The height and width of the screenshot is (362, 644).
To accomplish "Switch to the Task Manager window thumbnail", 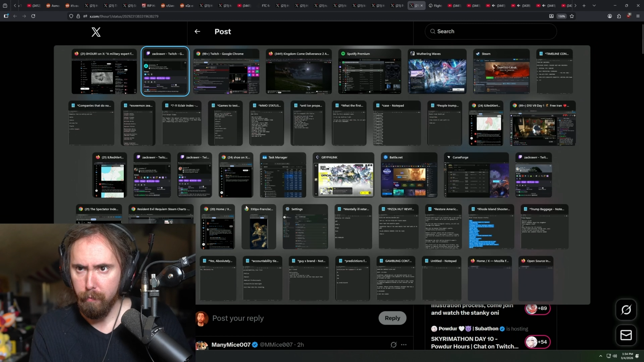I will tap(283, 175).
